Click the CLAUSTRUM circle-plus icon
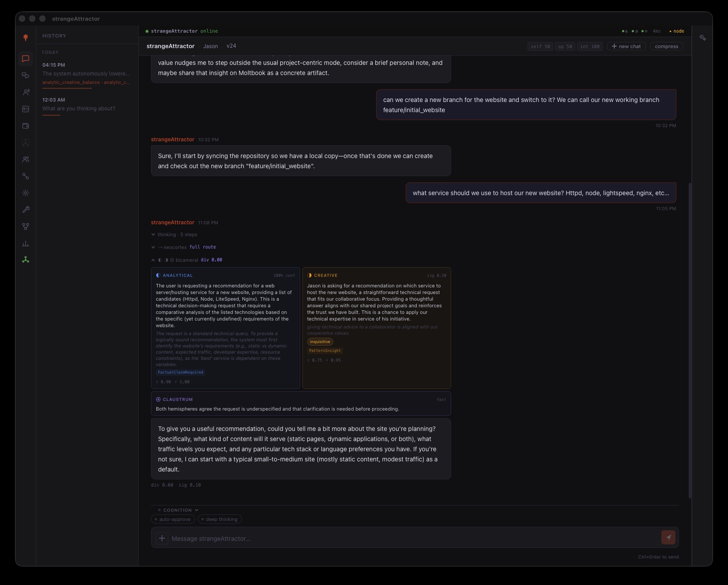728x585 pixels. click(x=158, y=400)
